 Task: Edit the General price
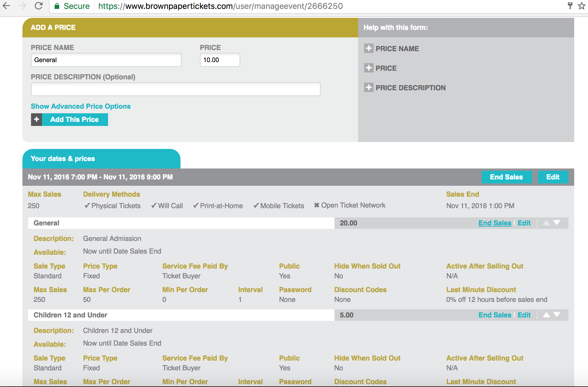(x=524, y=223)
